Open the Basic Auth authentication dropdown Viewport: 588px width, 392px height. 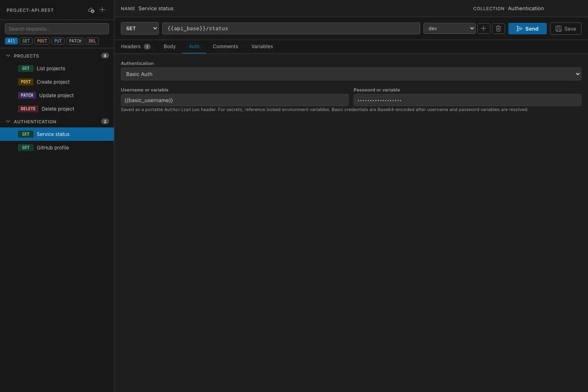point(351,74)
